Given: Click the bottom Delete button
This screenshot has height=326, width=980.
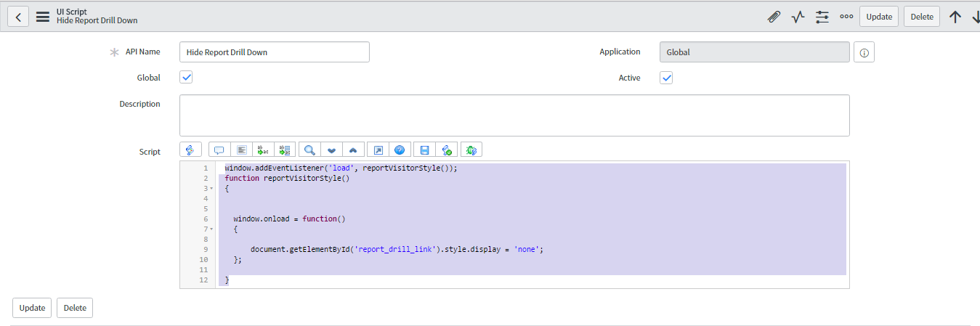Looking at the screenshot, I should [75, 308].
